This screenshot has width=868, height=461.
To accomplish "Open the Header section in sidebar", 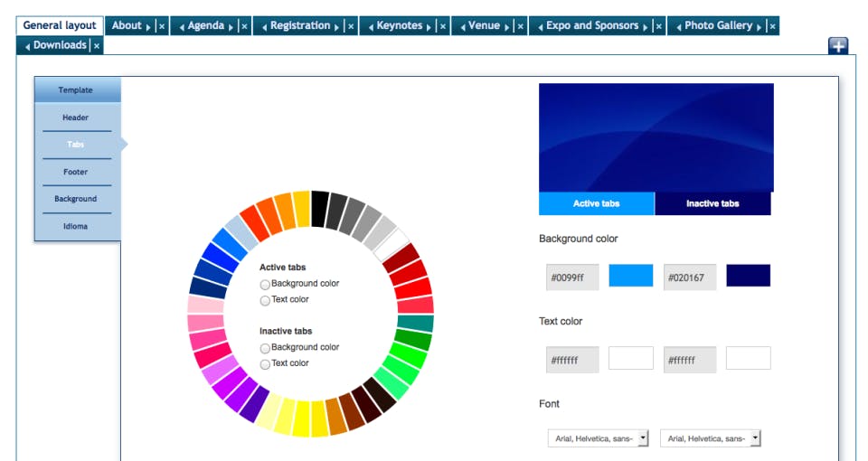I will pyautogui.click(x=75, y=118).
